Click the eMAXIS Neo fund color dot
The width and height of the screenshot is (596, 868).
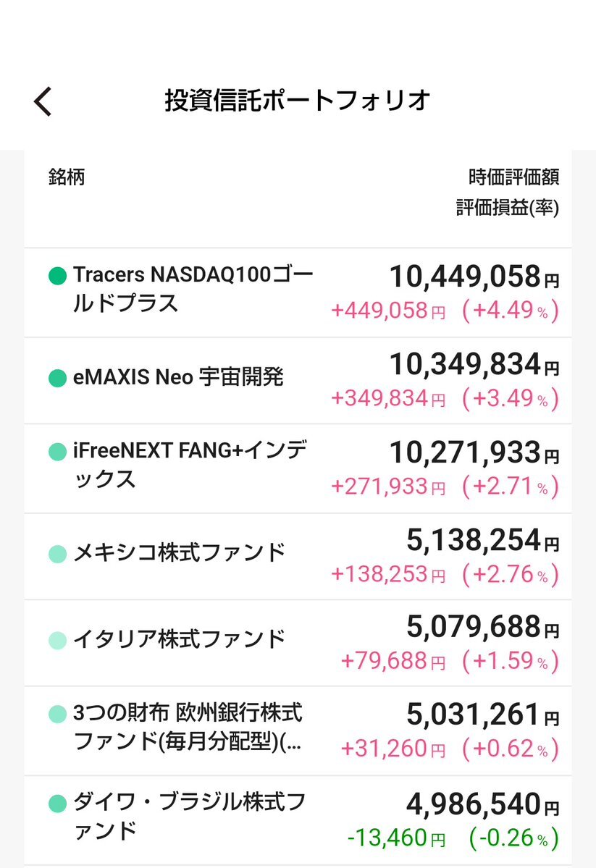(x=57, y=378)
